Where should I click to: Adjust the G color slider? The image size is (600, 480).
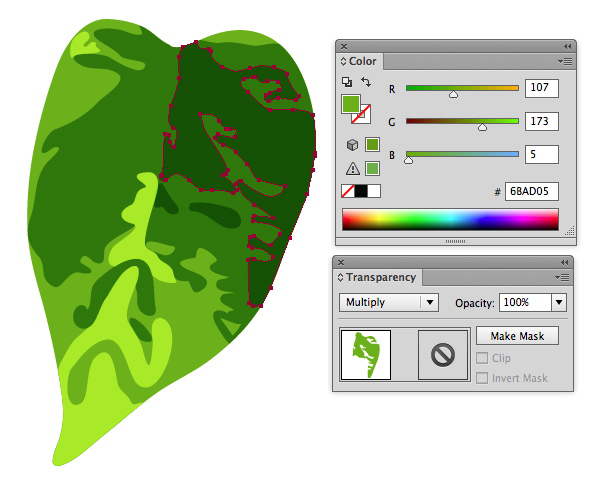coord(482,127)
